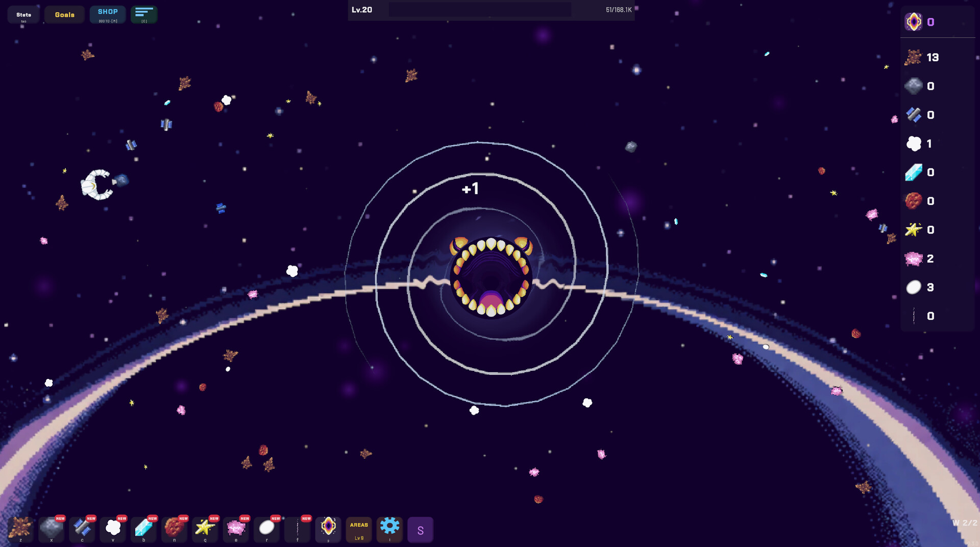Click the white cloud resource icon in sidebar
This screenshot has width=980, height=547.
[x=913, y=144]
